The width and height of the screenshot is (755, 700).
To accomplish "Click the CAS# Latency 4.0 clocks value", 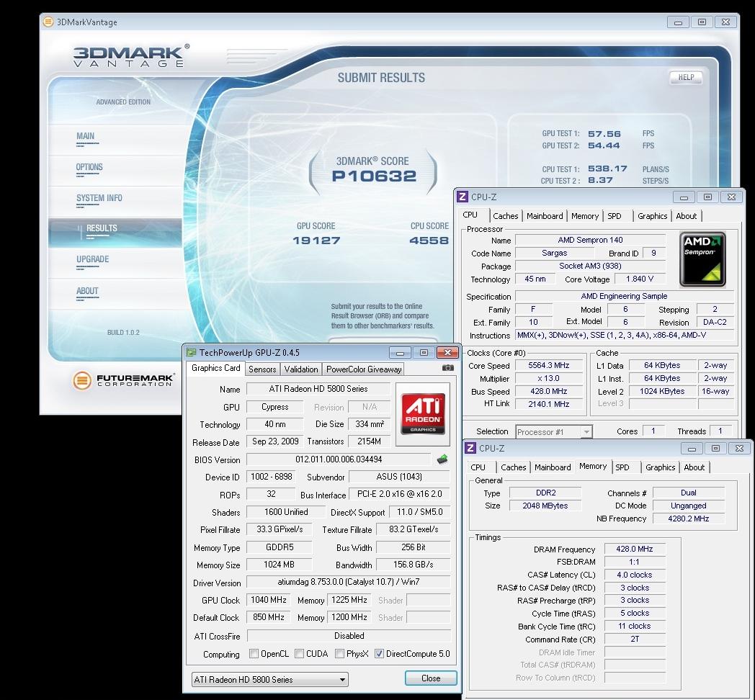I will pos(635,575).
